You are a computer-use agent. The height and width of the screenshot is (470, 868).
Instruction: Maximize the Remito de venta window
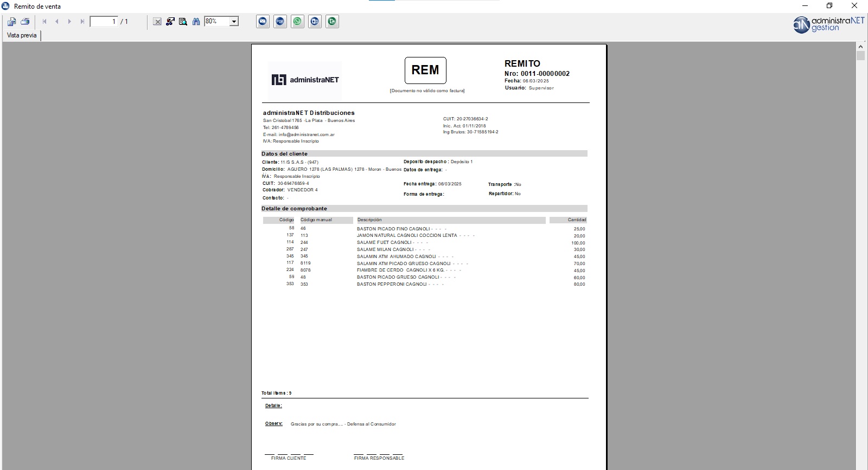tap(829, 6)
